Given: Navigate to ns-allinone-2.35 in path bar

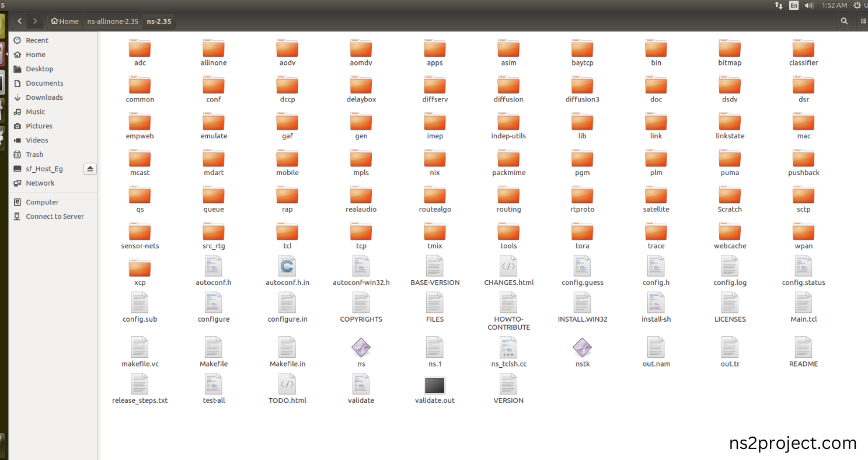Looking at the screenshot, I should 113,21.
